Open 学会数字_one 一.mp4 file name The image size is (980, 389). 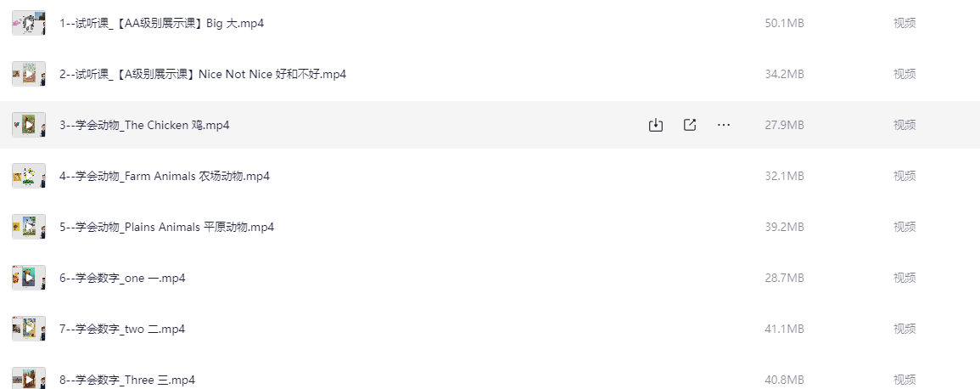click(122, 278)
